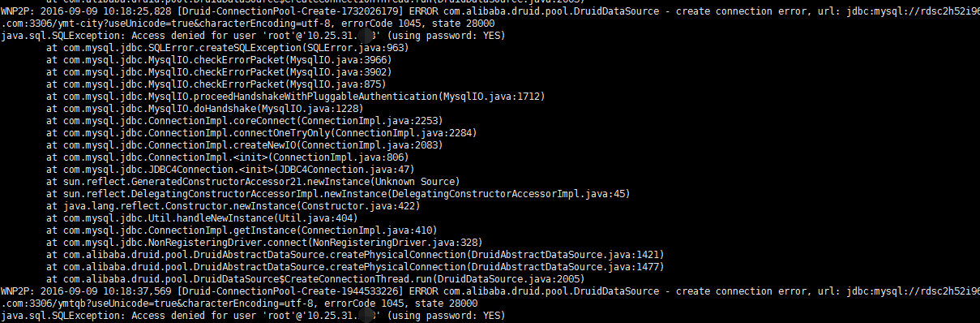Click the ymtqb JDBC URL line
980x323 pixels.
click(x=239, y=303)
